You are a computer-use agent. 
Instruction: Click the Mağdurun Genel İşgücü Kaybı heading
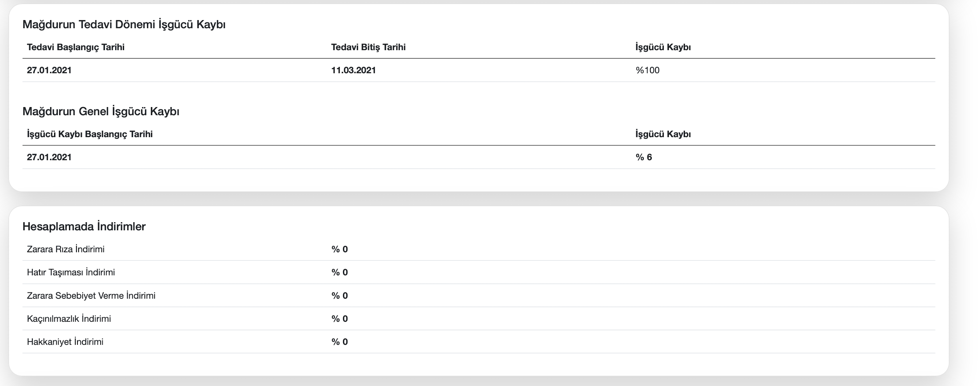pos(101,111)
